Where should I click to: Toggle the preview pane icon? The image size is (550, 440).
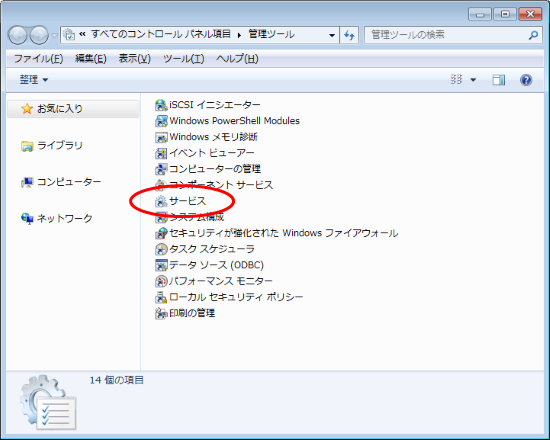(x=498, y=80)
